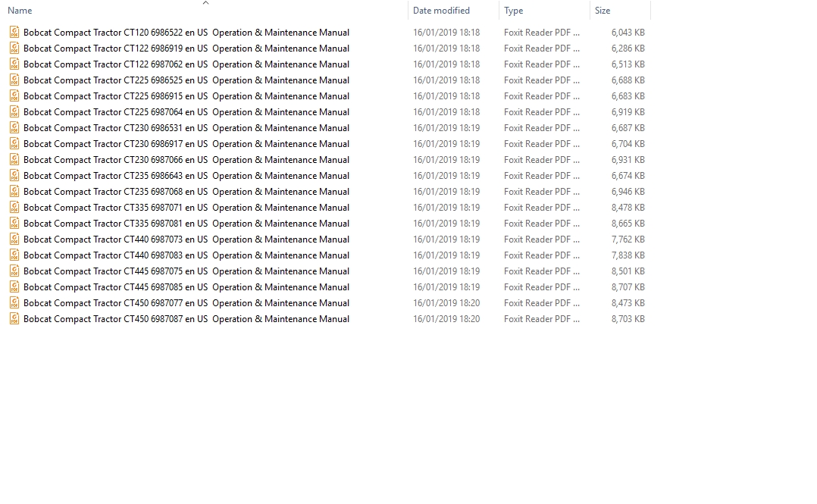
Task: Sort files by the Name column header
Action: tap(20, 11)
